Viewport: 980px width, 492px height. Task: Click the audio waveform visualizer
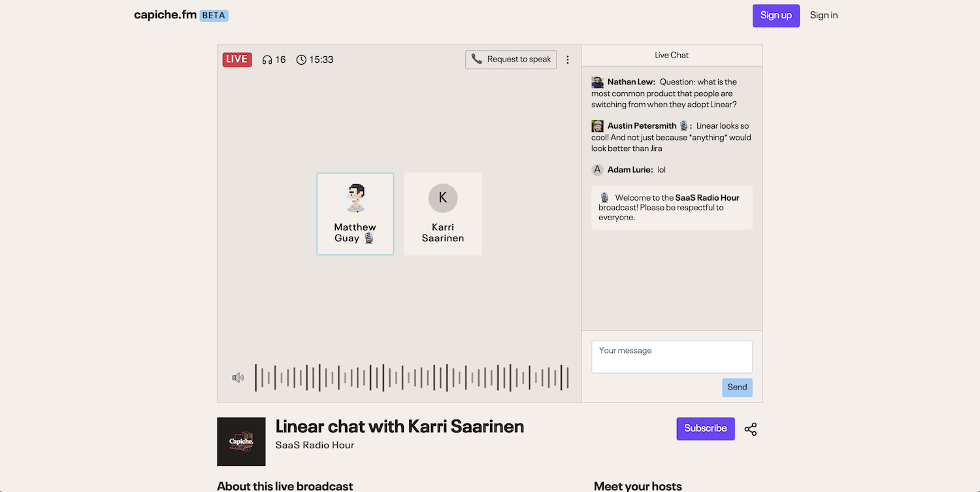click(412, 378)
